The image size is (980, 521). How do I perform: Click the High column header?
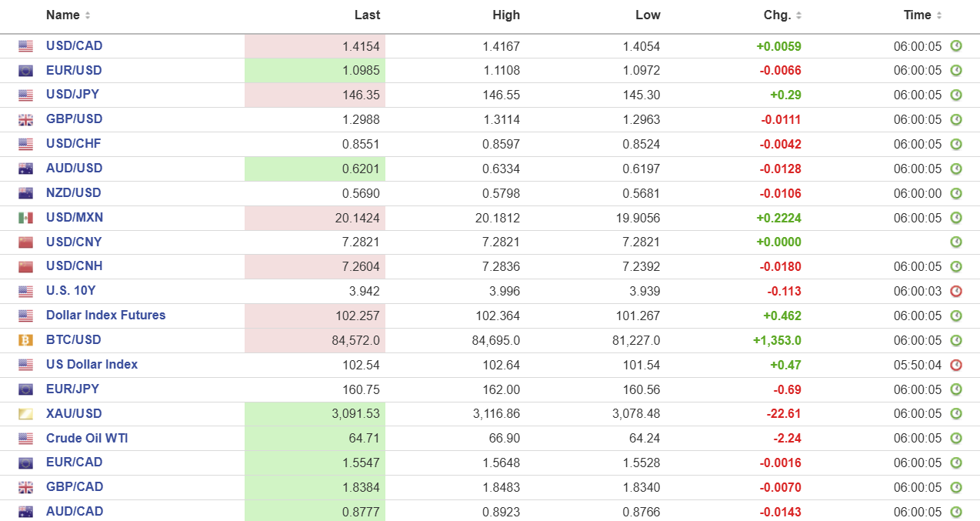pos(506,15)
